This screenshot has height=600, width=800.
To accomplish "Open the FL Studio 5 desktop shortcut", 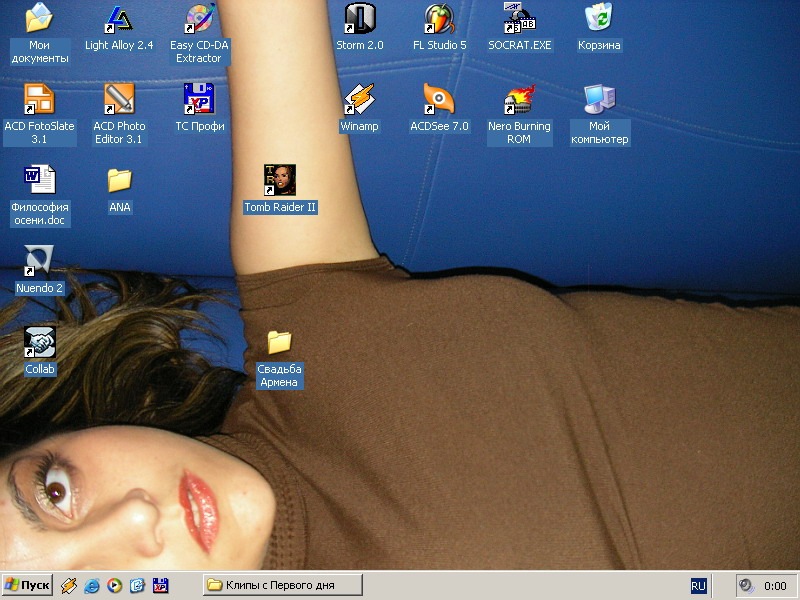I will pyautogui.click(x=439, y=19).
